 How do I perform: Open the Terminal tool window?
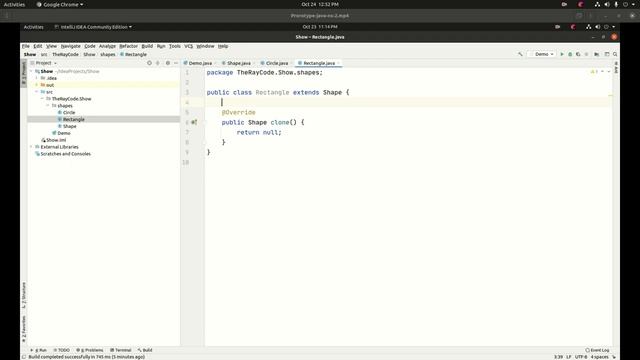(121, 350)
